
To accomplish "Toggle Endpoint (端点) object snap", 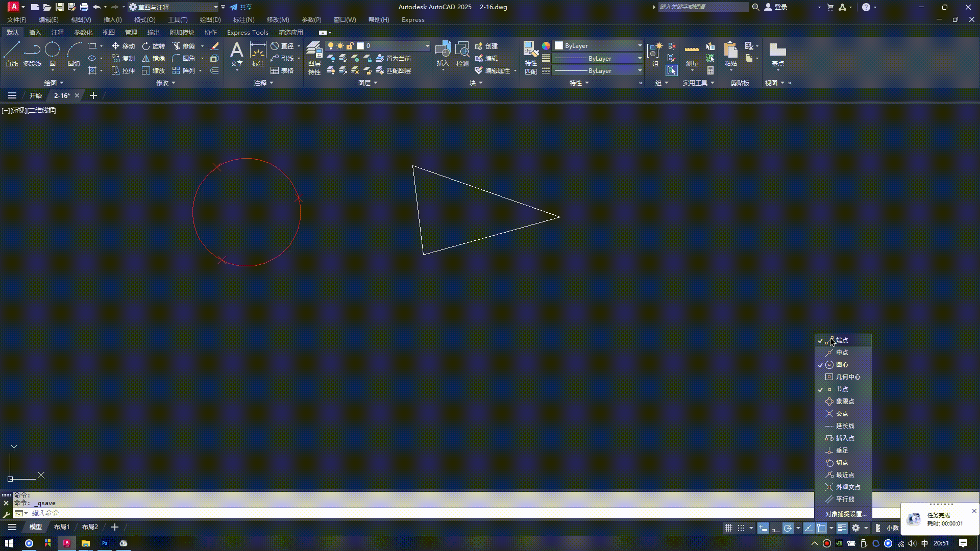I will coord(843,340).
